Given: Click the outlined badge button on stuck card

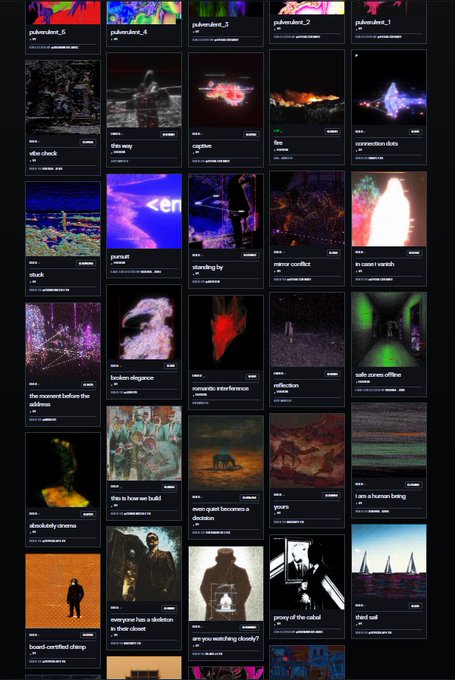Looking at the screenshot, I should pos(86,263).
